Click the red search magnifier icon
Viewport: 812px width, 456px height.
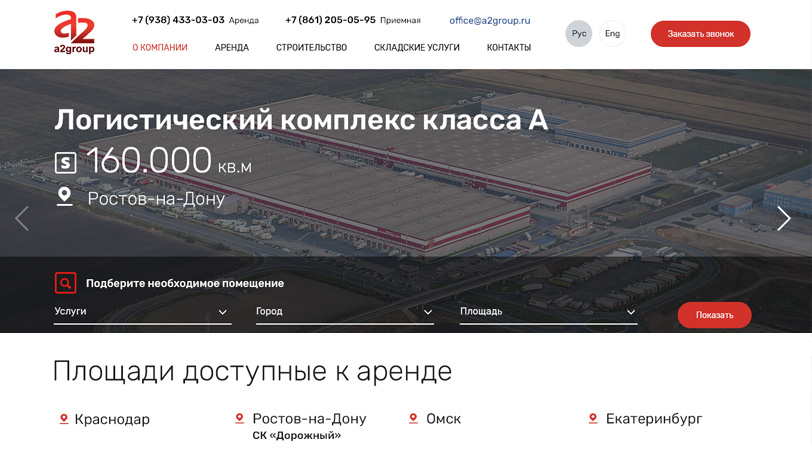click(x=66, y=283)
